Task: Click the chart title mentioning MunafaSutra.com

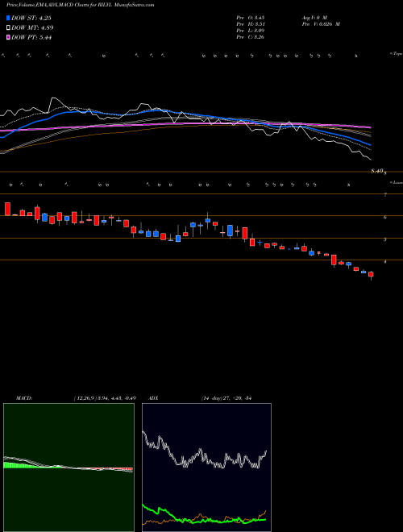Action: (80, 5)
